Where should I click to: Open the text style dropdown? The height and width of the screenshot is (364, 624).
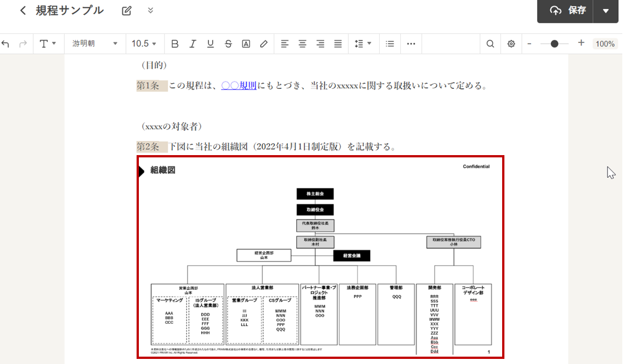[48, 44]
